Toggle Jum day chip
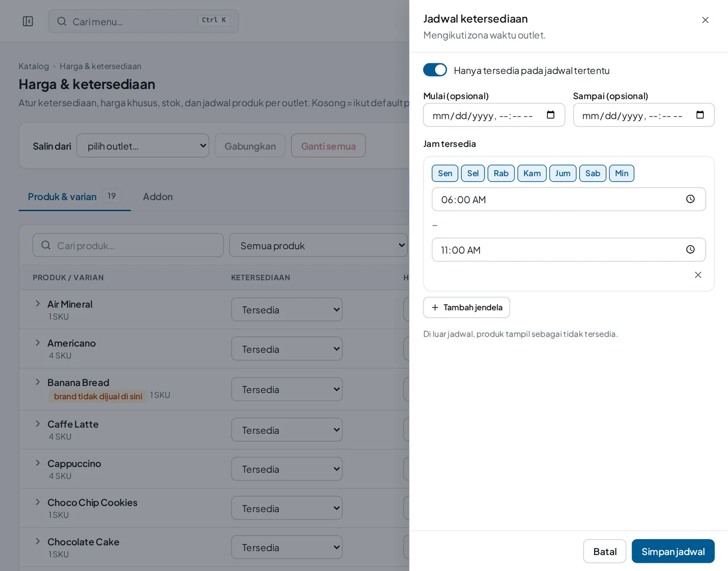The height and width of the screenshot is (571, 728). pyautogui.click(x=563, y=173)
